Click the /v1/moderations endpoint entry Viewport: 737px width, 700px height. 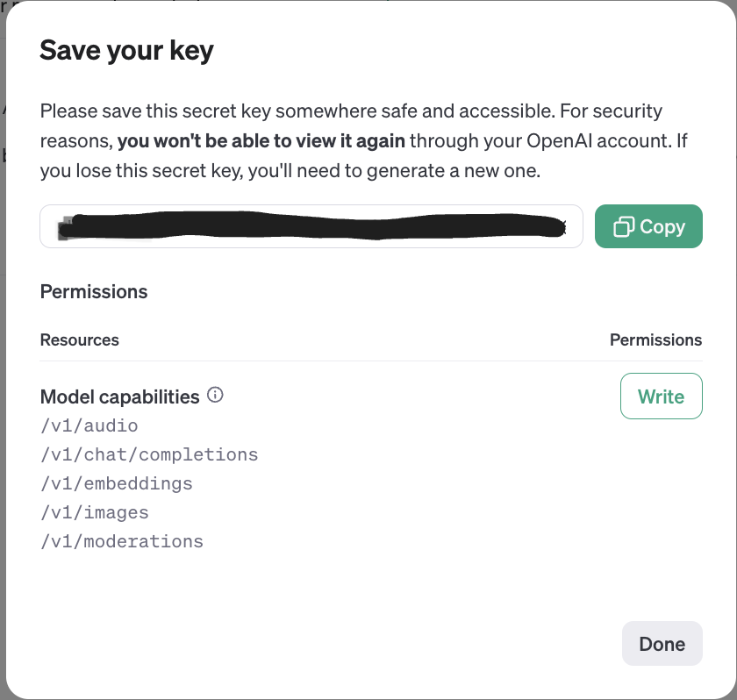pyautogui.click(x=122, y=541)
